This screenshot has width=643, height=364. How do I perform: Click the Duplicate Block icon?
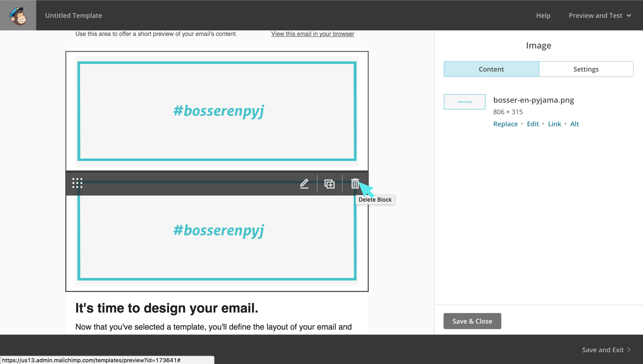[x=329, y=184]
